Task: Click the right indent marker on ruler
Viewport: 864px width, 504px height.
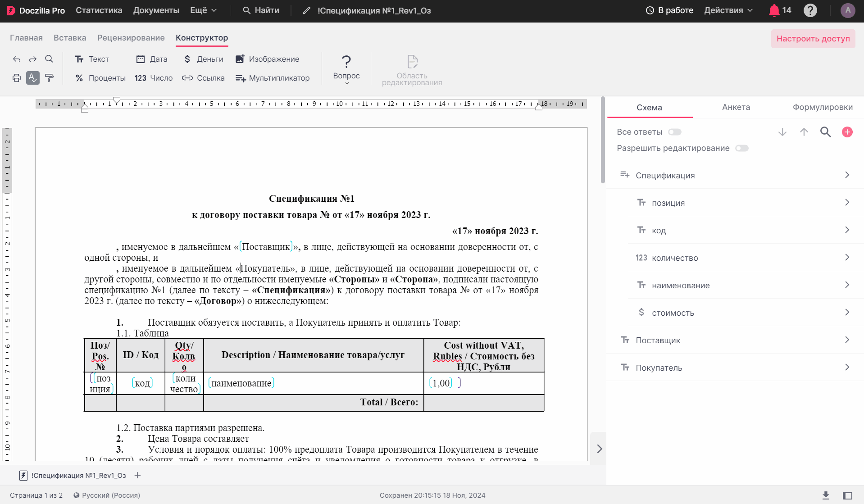Action: pyautogui.click(x=538, y=107)
